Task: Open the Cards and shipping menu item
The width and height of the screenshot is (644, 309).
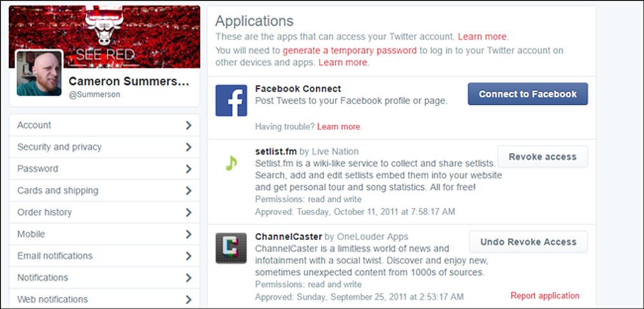Action: (x=104, y=191)
